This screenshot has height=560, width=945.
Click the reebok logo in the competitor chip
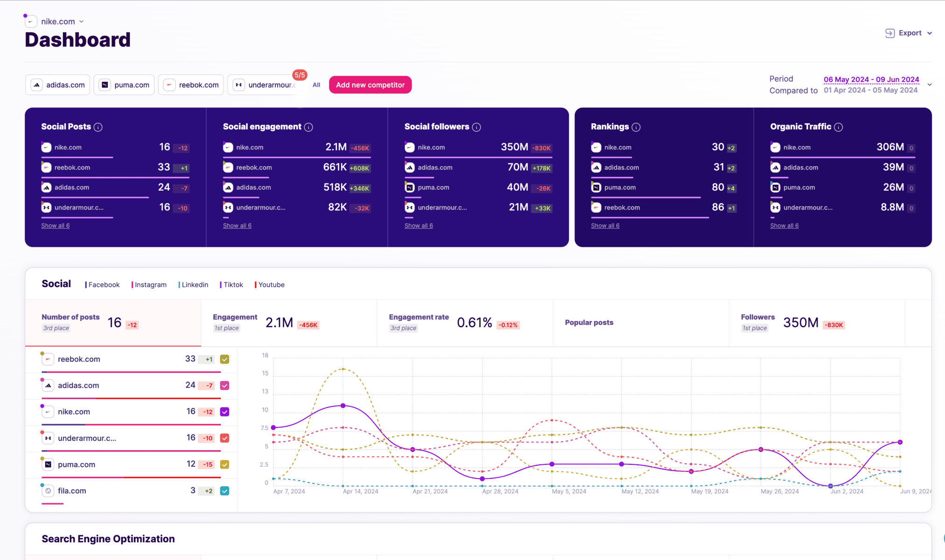click(169, 85)
